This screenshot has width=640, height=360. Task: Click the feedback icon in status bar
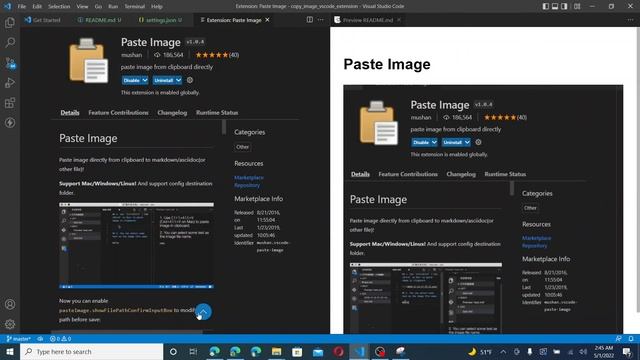click(619, 339)
